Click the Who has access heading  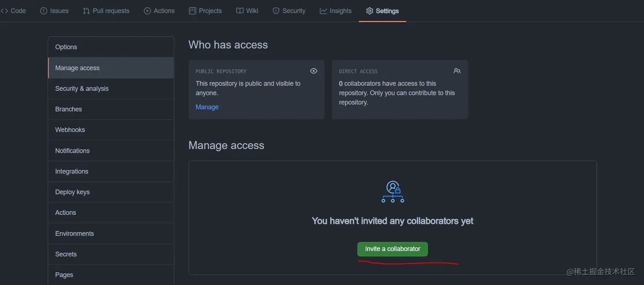coord(228,45)
